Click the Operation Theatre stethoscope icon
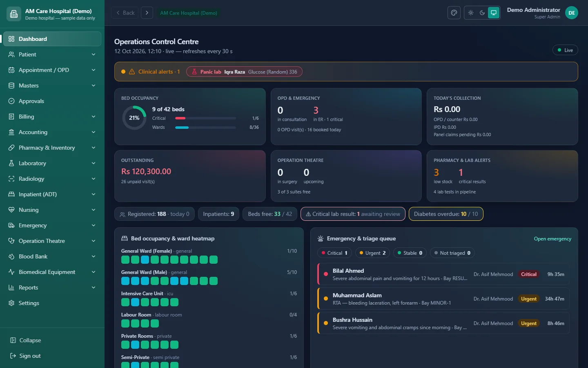 point(11,241)
